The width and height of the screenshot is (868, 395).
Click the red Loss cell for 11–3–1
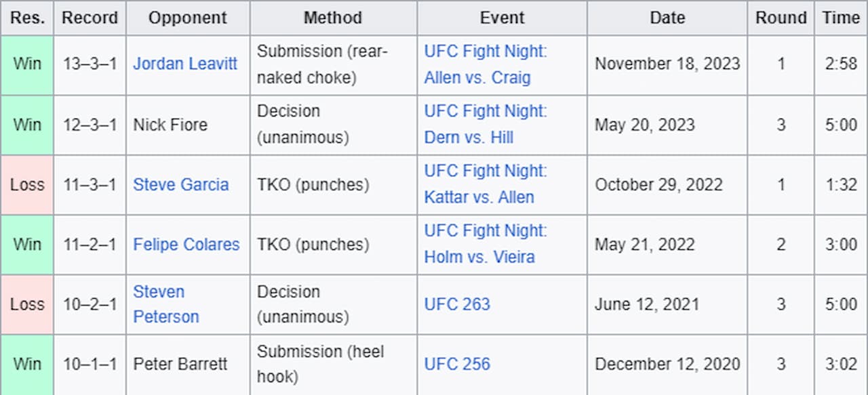pos(27,184)
